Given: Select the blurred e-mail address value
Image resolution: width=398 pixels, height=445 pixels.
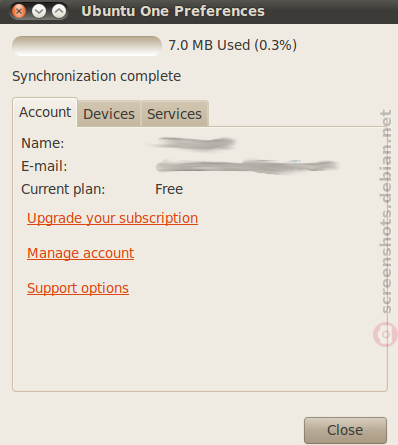Looking at the screenshot, I should (x=247, y=166).
